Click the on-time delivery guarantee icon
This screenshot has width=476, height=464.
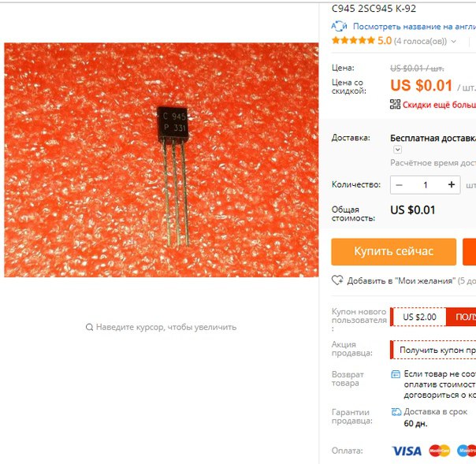point(396,412)
